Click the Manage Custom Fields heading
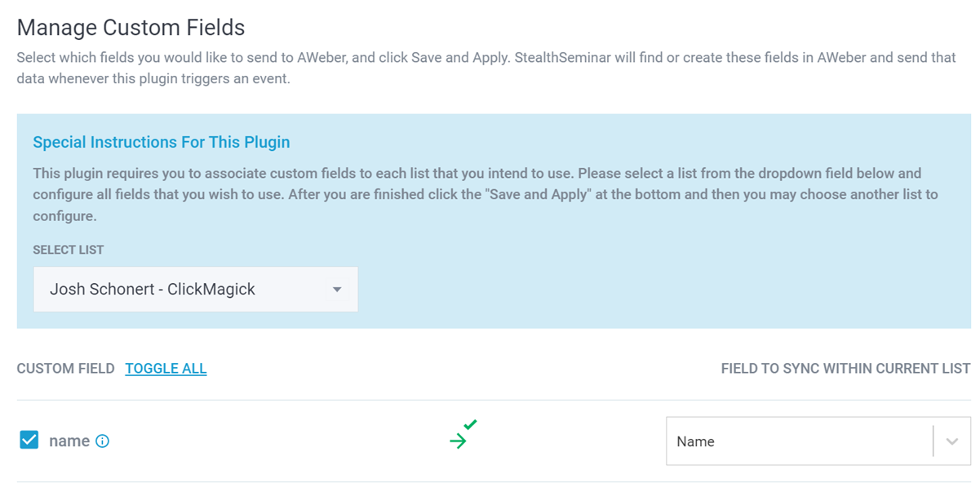This screenshot has width=980, height=483. (131, 28)
